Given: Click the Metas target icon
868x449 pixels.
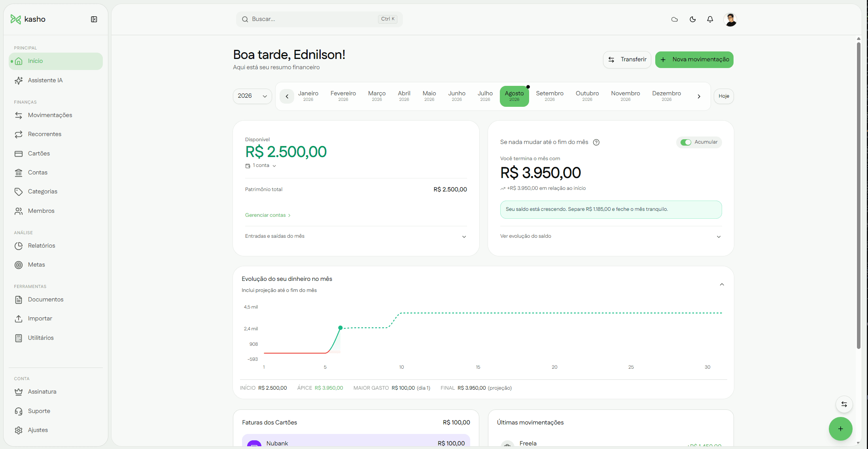Looking at the screenshot, I should pyautogui.click(x=19, y=265).
